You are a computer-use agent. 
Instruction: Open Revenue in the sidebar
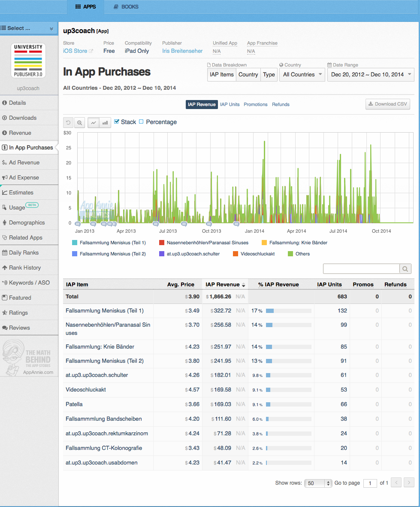29,133
